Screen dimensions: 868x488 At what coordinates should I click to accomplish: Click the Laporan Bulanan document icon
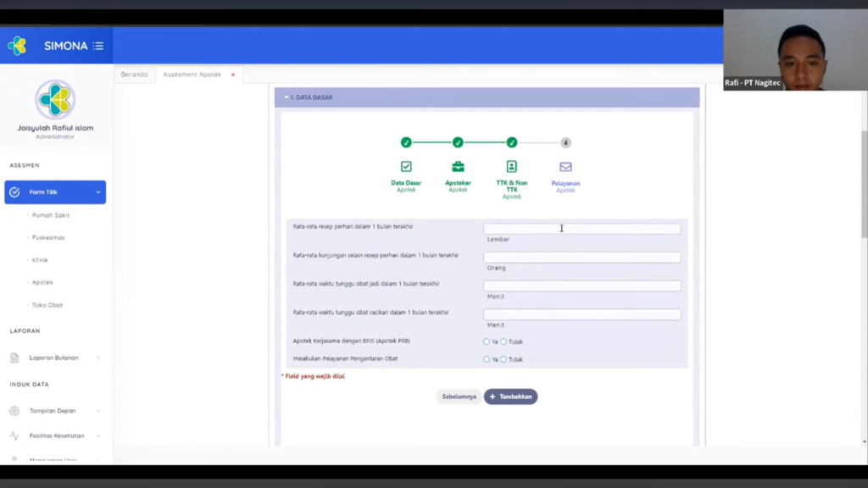pos(14,358)
